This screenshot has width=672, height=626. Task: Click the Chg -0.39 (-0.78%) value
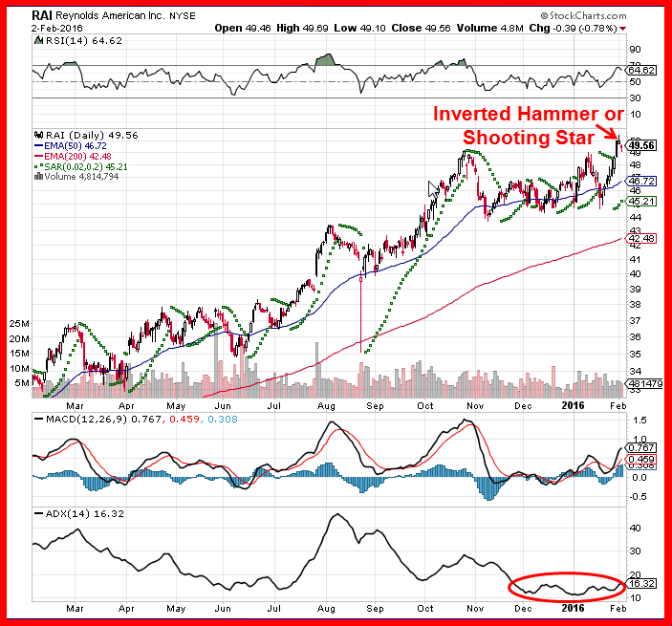pos(573,29)
